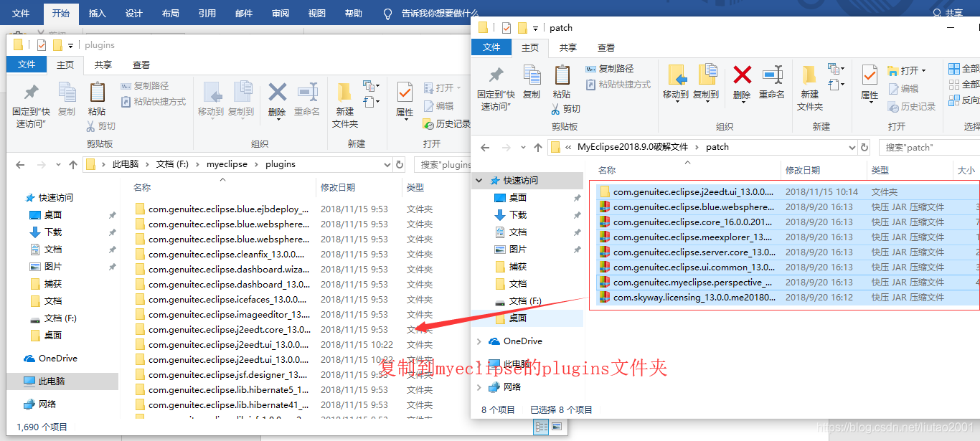Click Cut (剪切) in patch window ribbon

[566, 109]
